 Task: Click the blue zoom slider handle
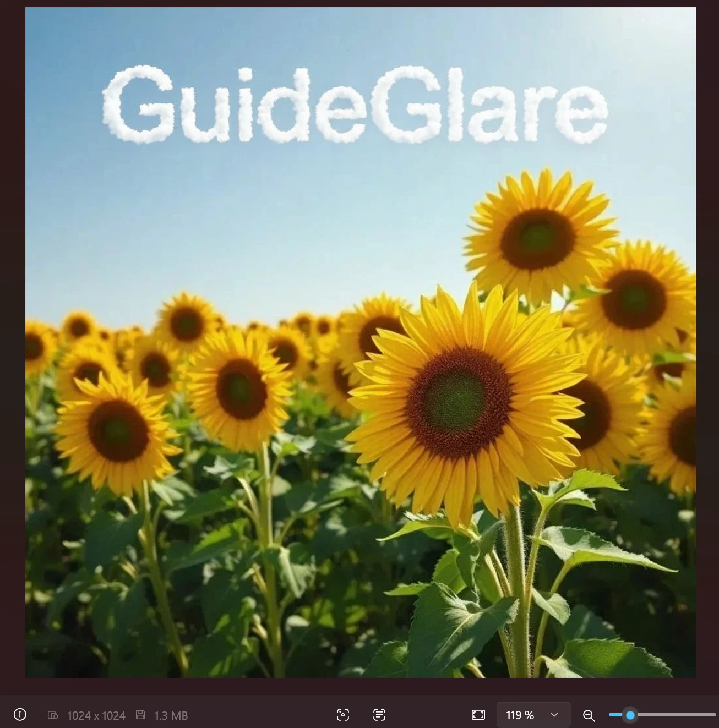click(630, 715)
